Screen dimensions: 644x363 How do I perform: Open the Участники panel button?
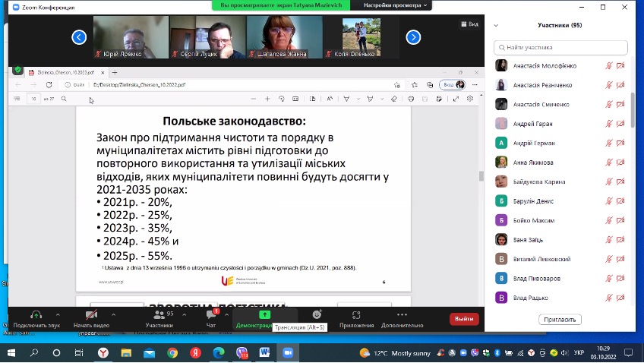pos(159,319)
